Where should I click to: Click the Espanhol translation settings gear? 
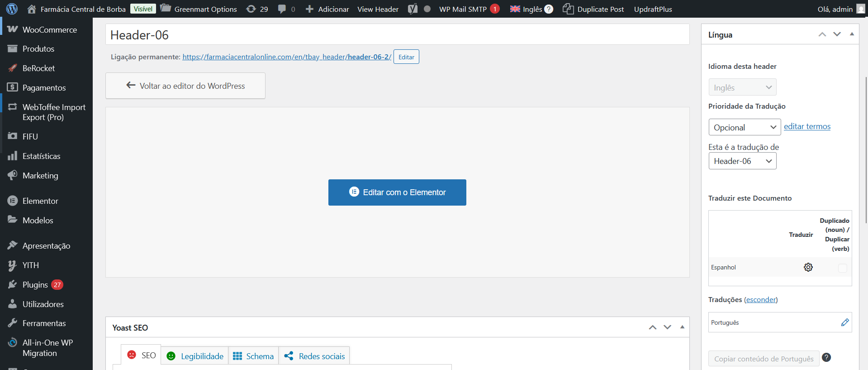tap(808, 267)
